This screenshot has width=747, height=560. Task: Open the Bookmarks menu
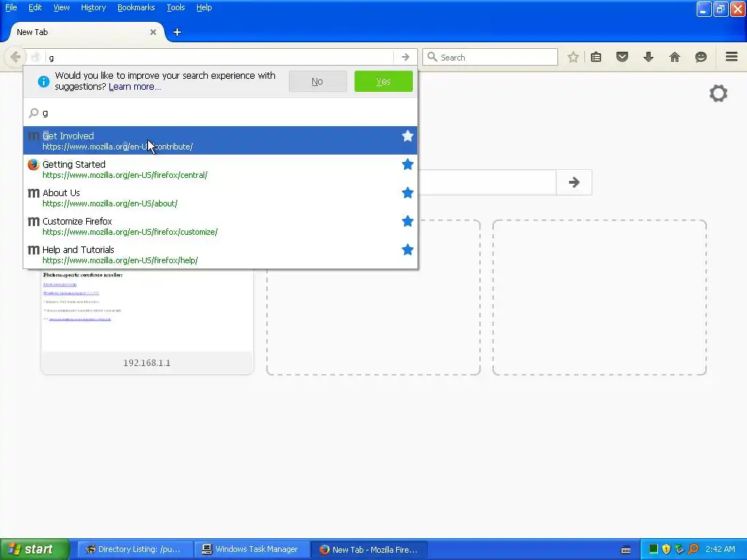(136, 7)
